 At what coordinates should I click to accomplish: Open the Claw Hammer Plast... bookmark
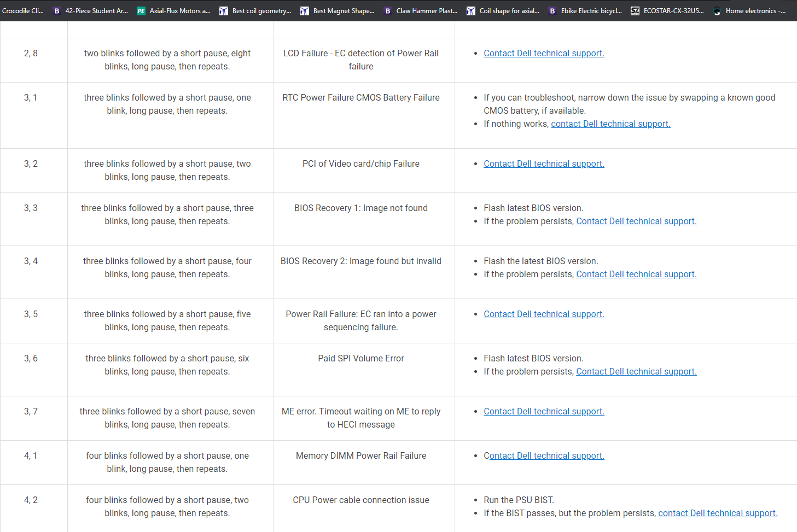coord(420,11)
